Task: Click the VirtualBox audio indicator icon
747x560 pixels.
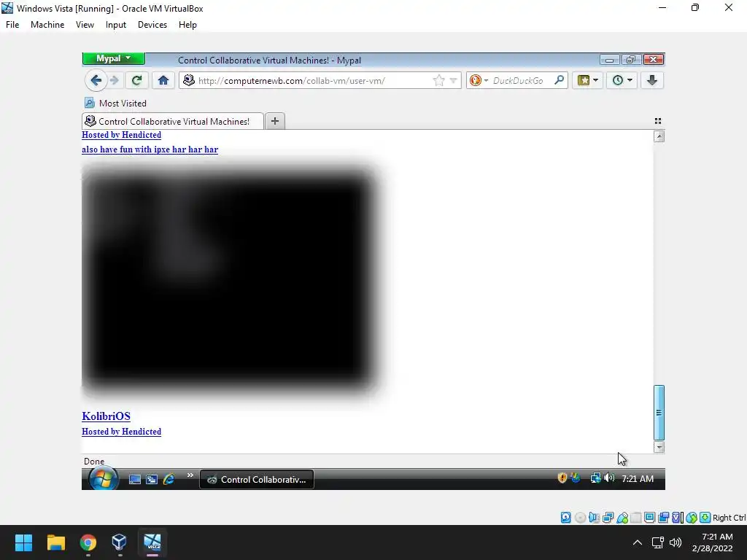Action: point(594,518)
